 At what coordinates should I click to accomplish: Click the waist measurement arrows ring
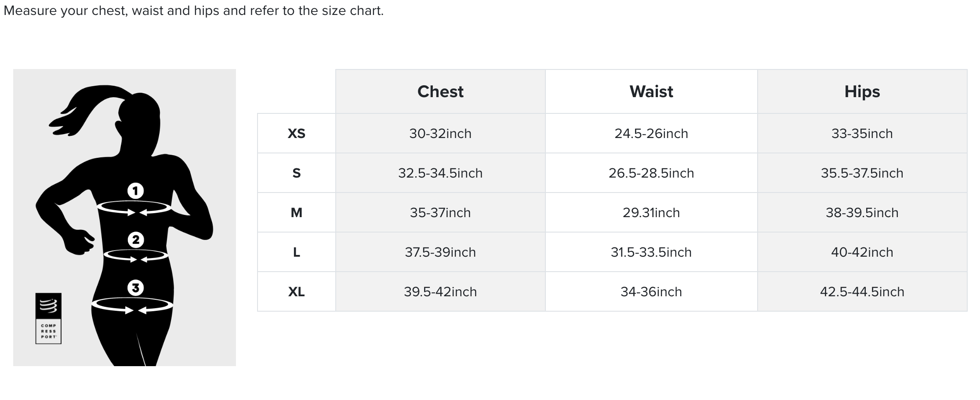(x=136, y=256)
